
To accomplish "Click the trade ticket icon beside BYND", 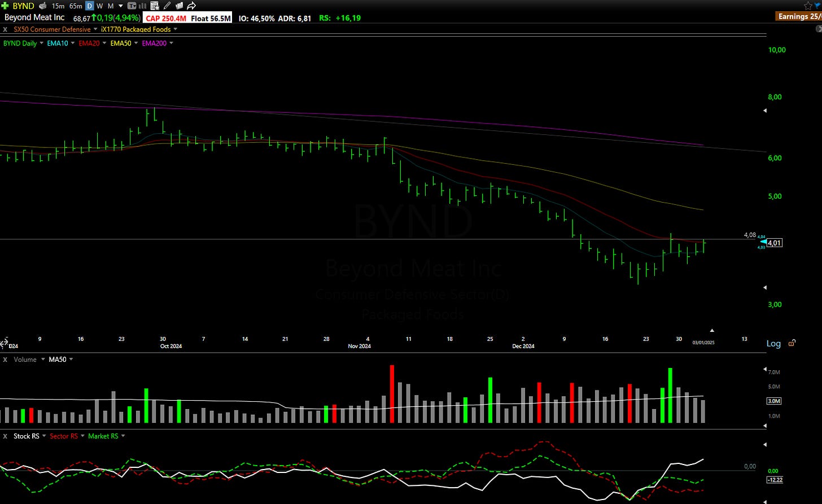I will coord(42,6).
